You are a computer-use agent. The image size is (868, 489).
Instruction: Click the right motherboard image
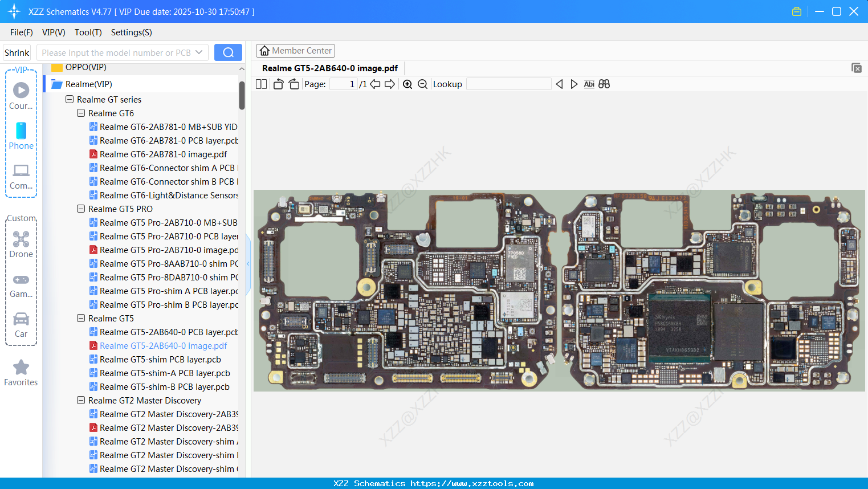coord(711,291)
